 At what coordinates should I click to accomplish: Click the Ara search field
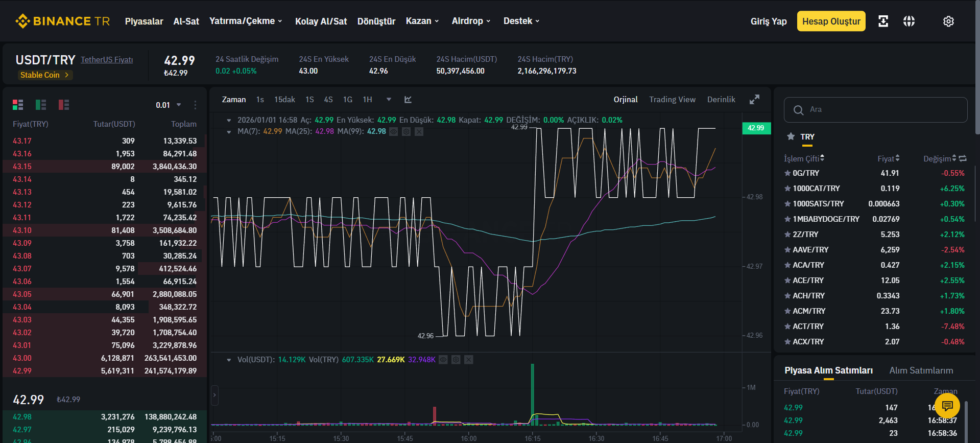click(875, 110)
